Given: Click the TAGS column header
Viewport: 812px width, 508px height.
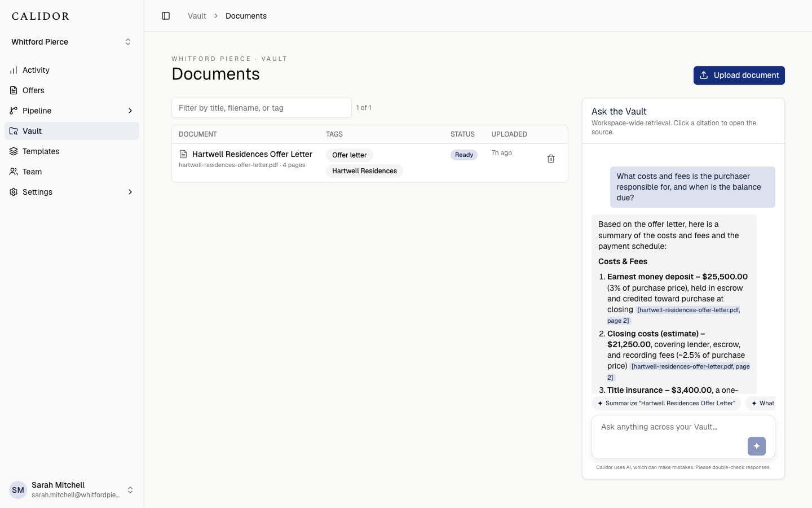Looking at the screenshot, I should [334, 134].
